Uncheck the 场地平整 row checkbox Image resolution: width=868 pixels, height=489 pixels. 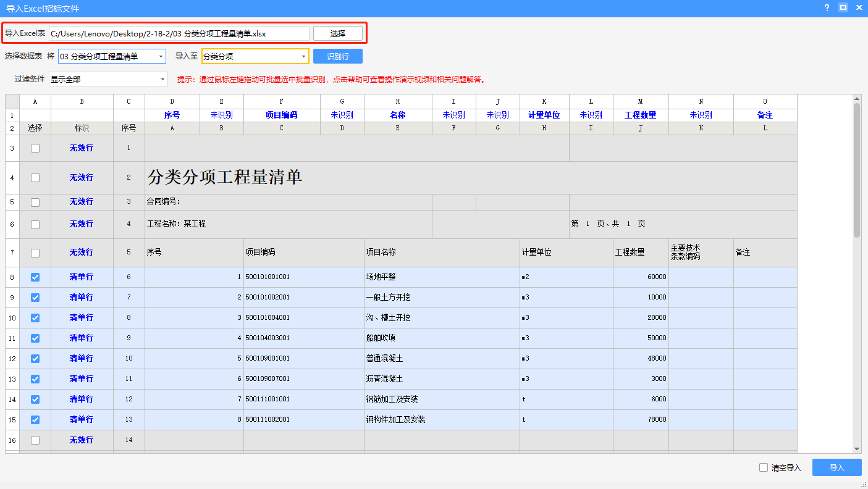point(35,277)
